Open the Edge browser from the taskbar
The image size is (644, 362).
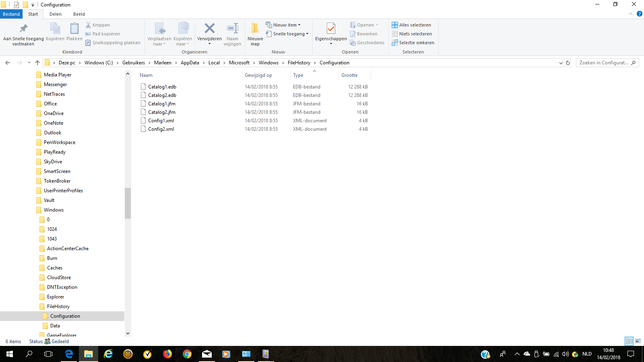(x=69, y=354)
